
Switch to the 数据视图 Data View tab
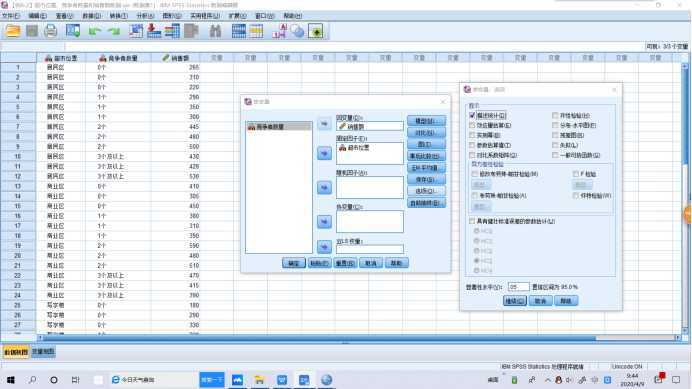[x=16, y=352]
